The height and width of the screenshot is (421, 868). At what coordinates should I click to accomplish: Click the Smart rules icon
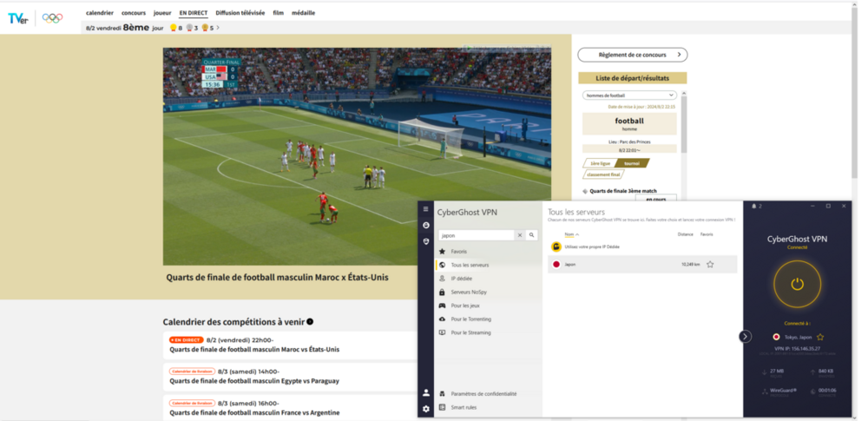coord(442,408)
